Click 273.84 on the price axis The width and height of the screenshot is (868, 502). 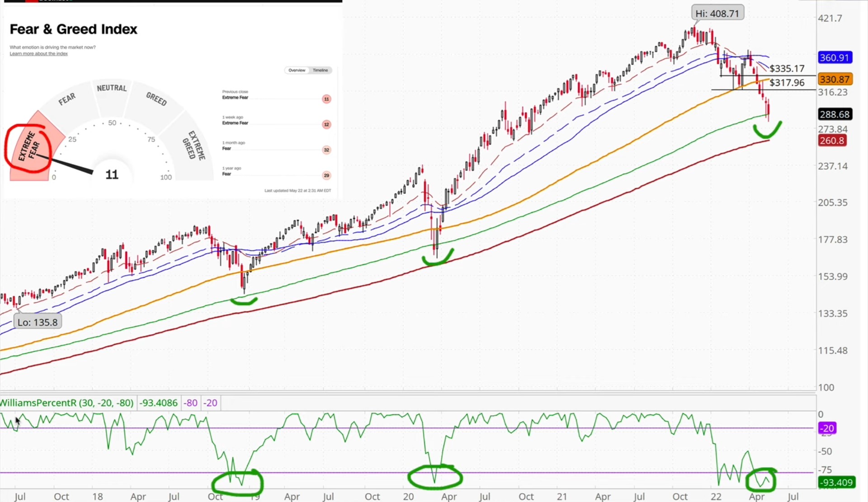click(833, 129)
